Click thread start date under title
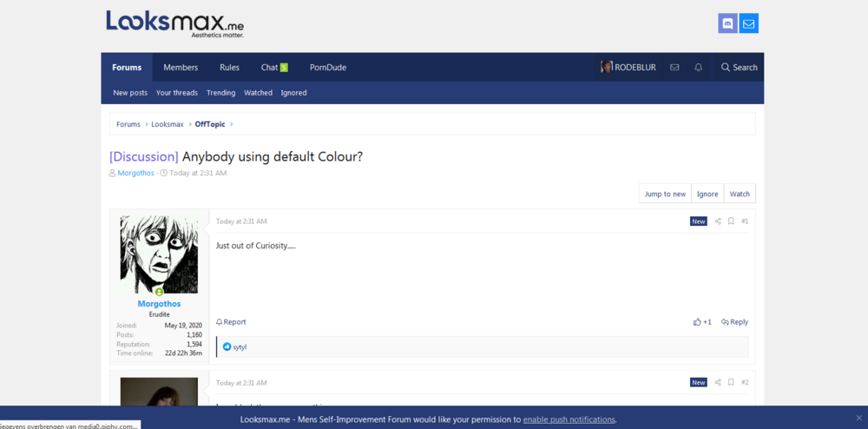Screen dimensions: 868x429 (198, 174)
